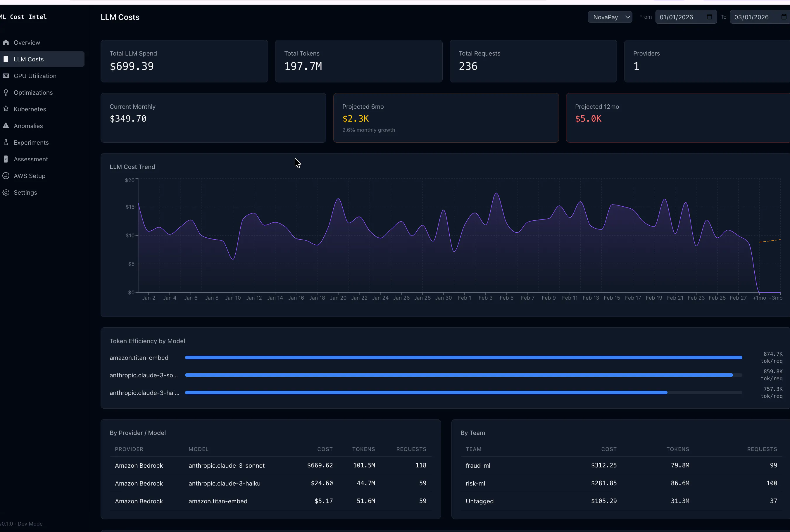Select the Untagged team row
This screenshot has width=790, height=532.
tap(621, 501)
